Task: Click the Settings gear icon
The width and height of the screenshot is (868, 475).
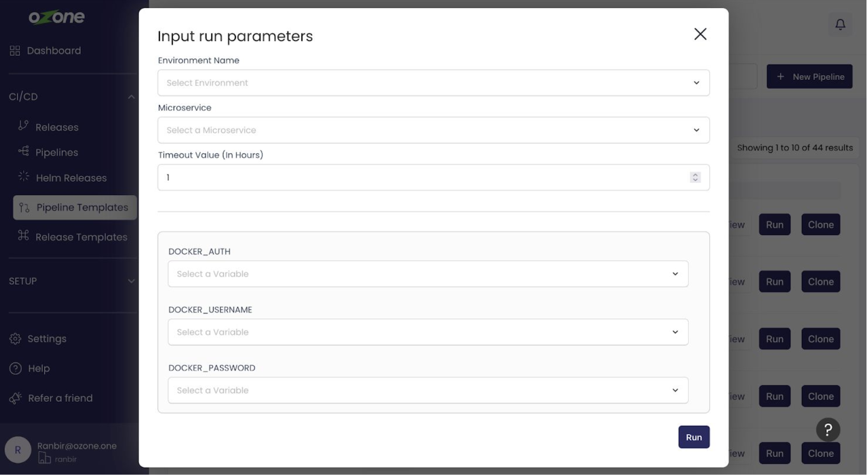Action: [15, 339]
